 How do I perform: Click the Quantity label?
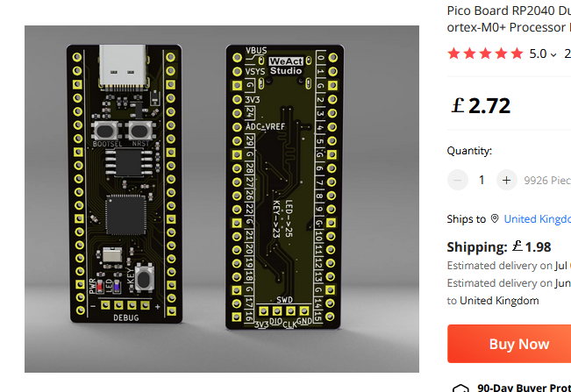point(469,151)
